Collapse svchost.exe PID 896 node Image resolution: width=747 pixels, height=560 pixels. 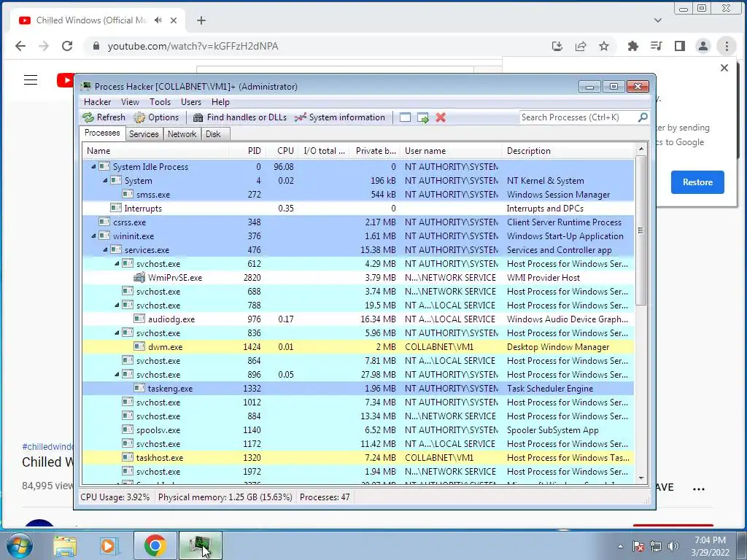pyautogui.click(x=117, y=374)
